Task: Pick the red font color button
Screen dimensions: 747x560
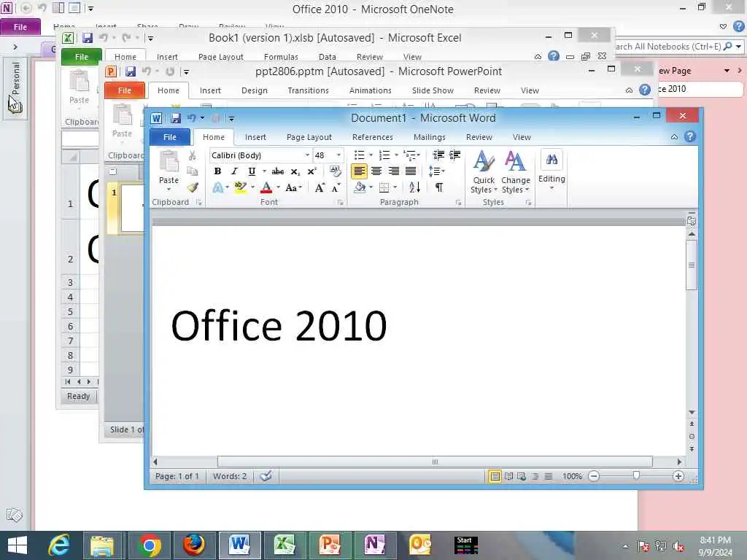Action: (x=266, y=187)
